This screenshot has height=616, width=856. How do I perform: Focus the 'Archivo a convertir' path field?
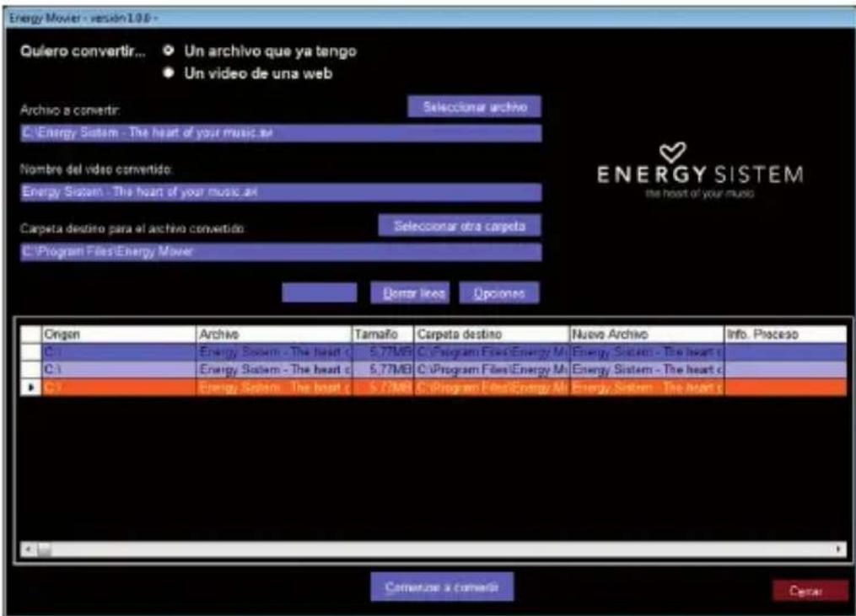click(x=281, y=133)
